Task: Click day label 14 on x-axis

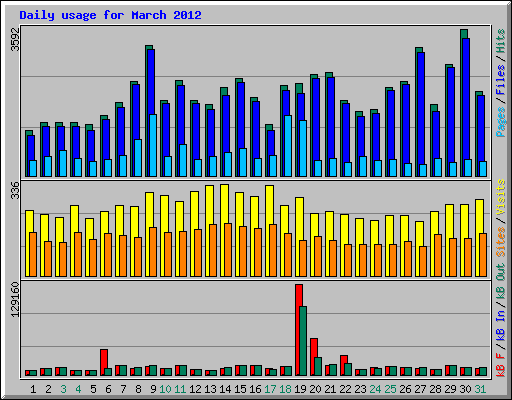Action: point(225,389)
